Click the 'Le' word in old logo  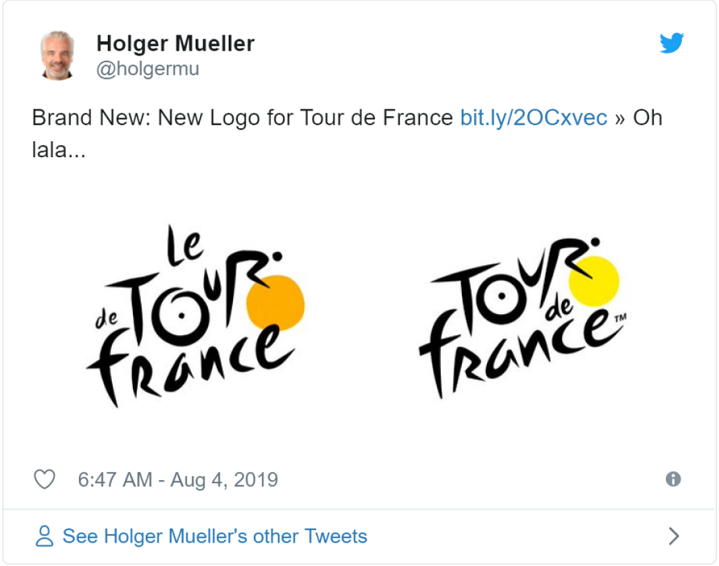pyautogui.click(x=184, y=246)
